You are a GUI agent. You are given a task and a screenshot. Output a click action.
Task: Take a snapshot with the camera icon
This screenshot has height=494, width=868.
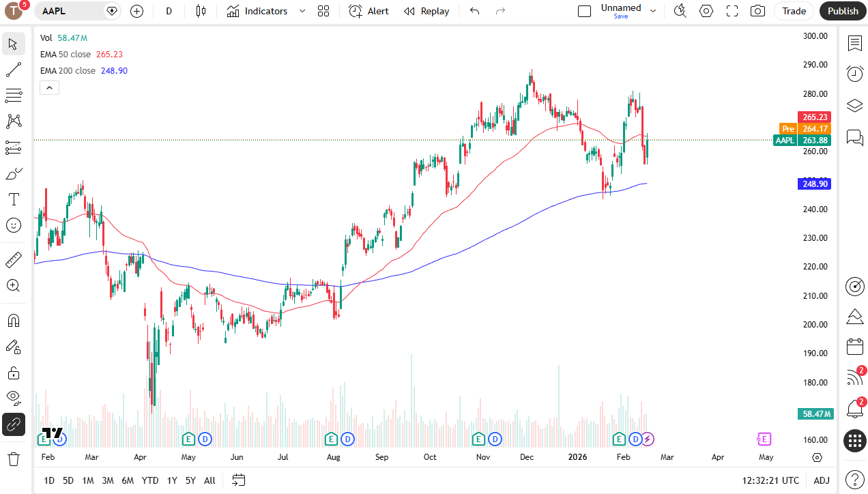point(757,11)
